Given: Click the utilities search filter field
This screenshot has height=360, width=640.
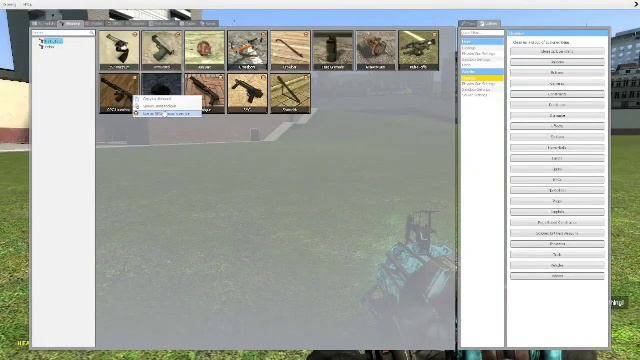Looking at the screenshot, I should (482, 33).
